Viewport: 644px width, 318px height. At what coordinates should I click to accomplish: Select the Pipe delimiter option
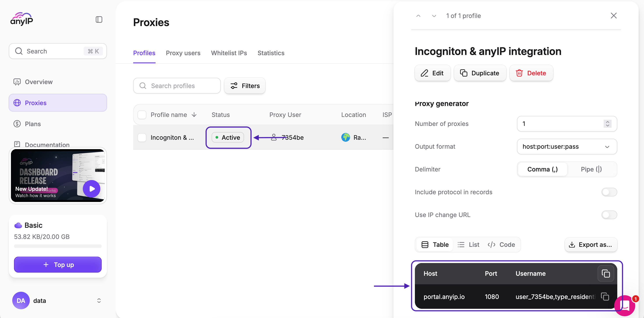pos(591,169)
